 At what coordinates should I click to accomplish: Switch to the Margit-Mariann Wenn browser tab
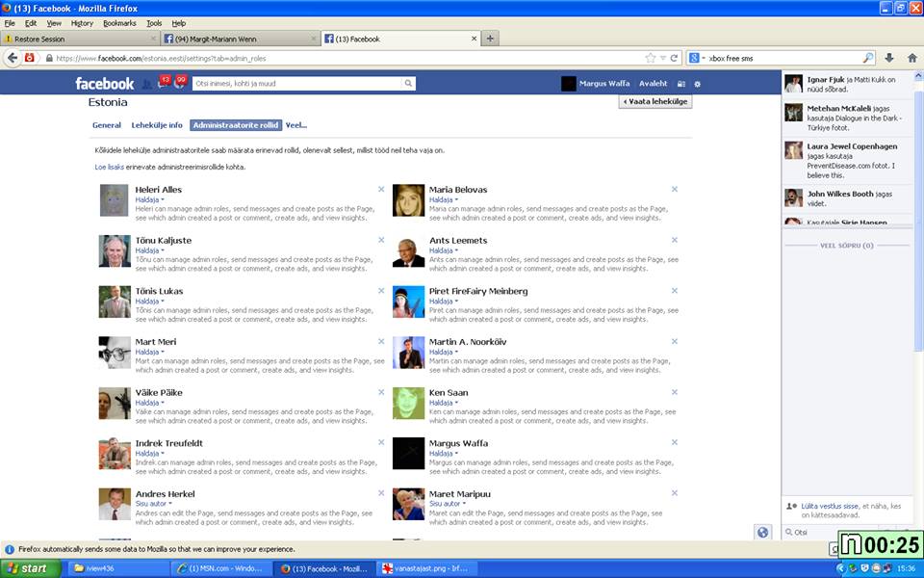[241, 39]
